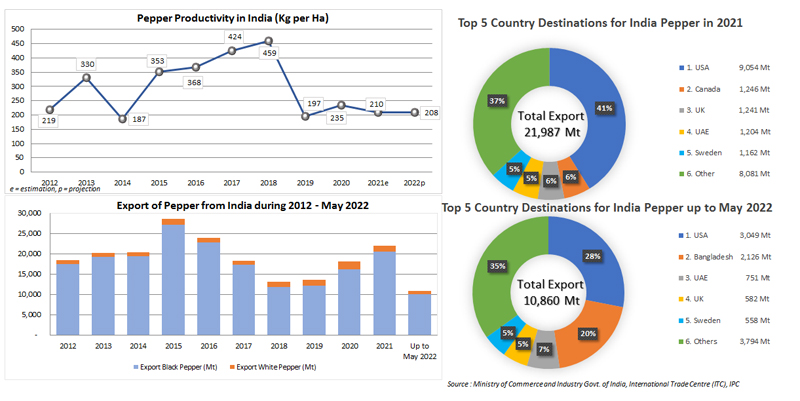Select the 2012 line marker labeled 219
This screenshot has height=401, width=800.
tap(50, 109)
